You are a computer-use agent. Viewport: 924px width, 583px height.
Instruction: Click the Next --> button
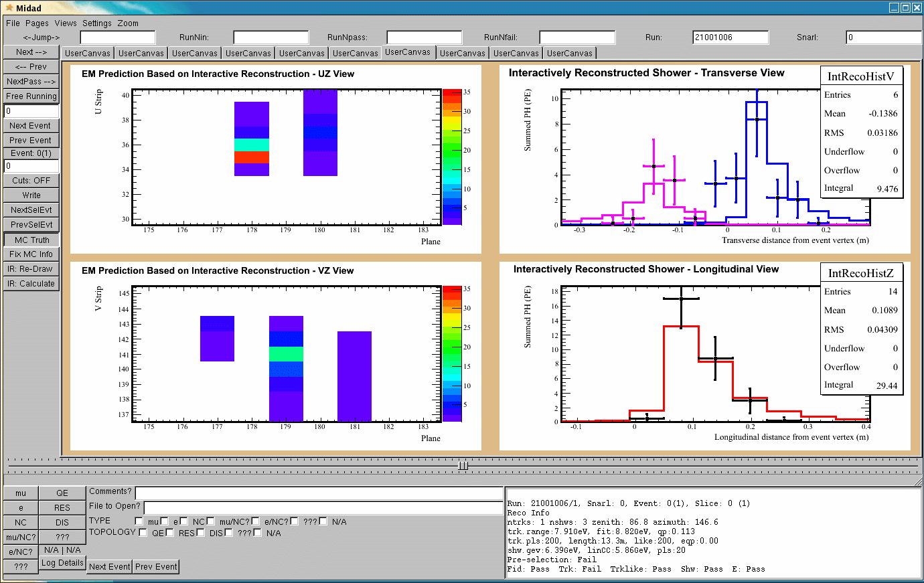[x=31, y=52]
